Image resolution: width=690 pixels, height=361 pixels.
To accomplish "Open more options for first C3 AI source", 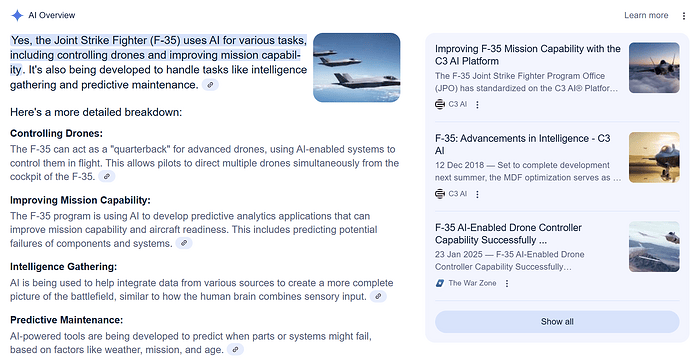I will 477,104.
